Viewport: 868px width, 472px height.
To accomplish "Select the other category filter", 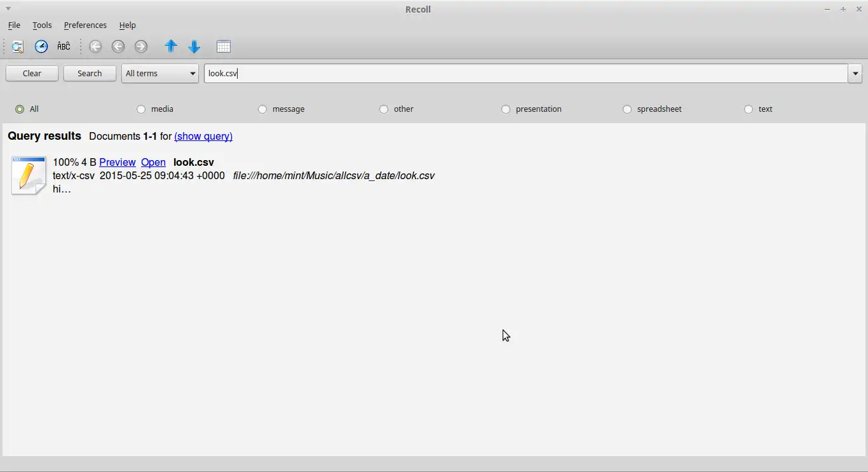I will pyautogui.click(x=397, y=109).
